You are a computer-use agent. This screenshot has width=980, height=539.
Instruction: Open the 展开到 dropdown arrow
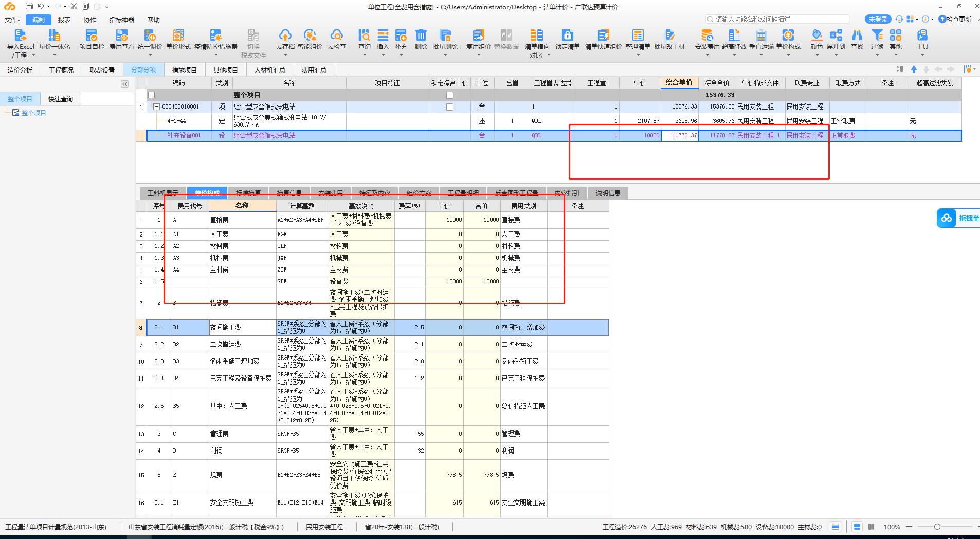pos(836,55)
